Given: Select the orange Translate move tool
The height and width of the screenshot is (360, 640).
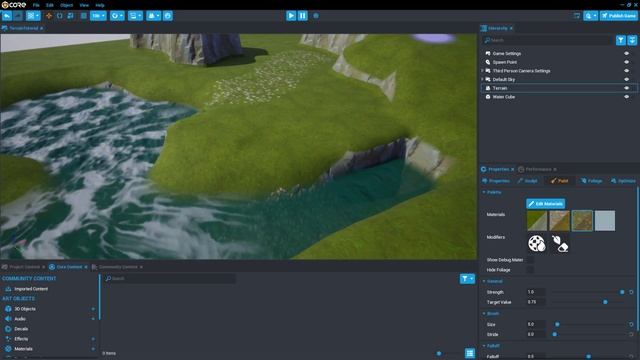Looking at the screenshot, I should [49, 16].
